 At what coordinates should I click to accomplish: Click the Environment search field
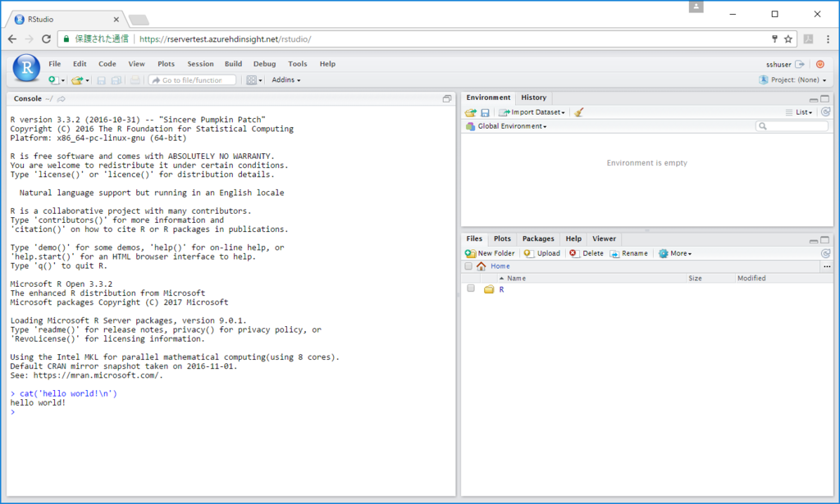coord(792,126)
